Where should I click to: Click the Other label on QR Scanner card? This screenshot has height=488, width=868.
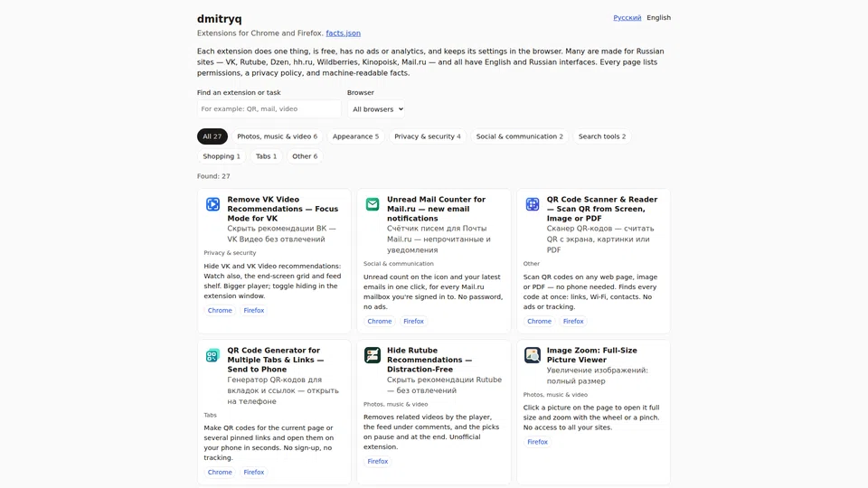point(532,263)
